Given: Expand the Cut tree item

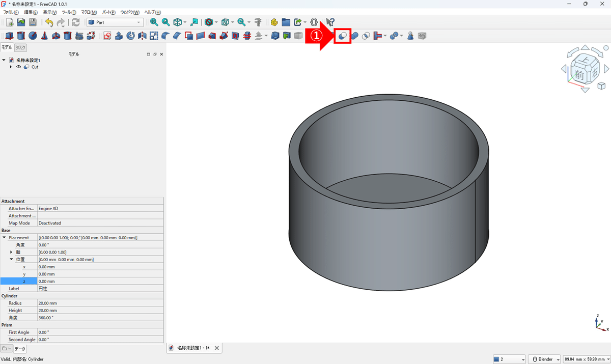Looking at the screenshot, I should [11, 67].
